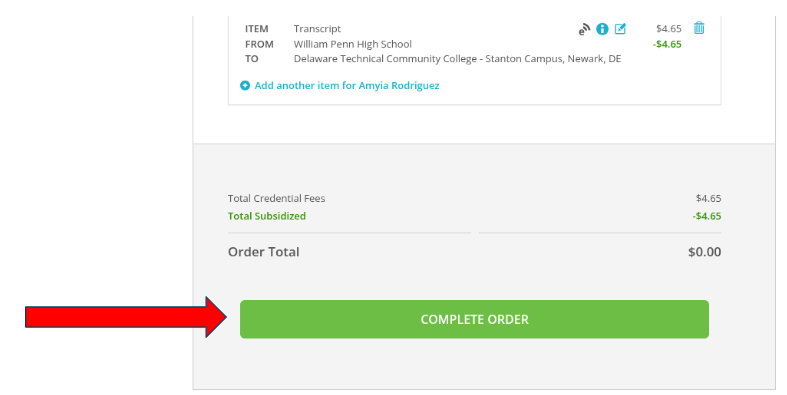Delete the transcript item with trash icon
This screenshot has height=395, width=787.
point(699,28)
